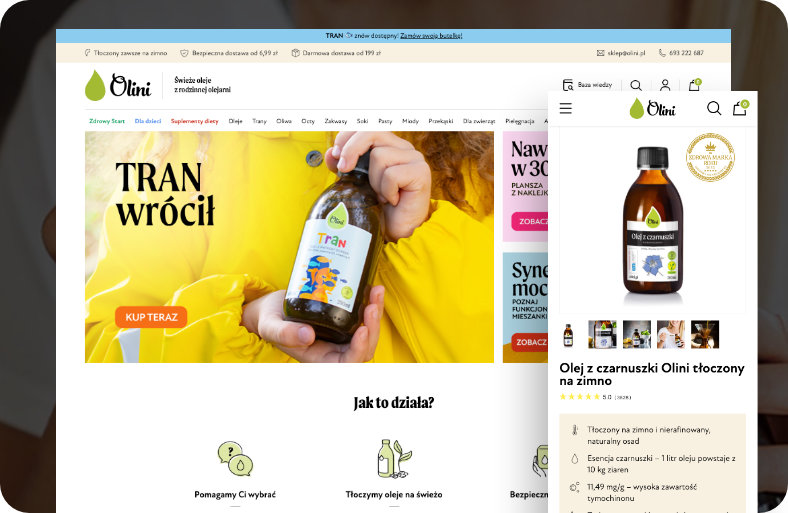The image size is (788, 513).
Task: Click the Olini logo on desktop site
Action: [118, 86]
